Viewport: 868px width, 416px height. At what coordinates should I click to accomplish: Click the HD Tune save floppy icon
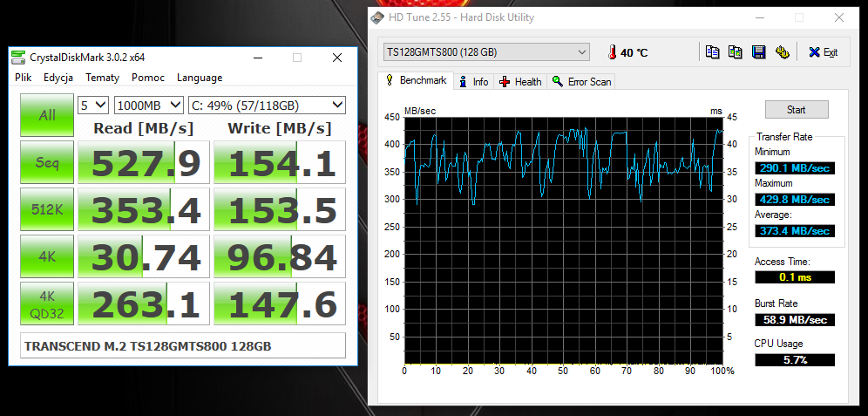[x=758, y=52]
